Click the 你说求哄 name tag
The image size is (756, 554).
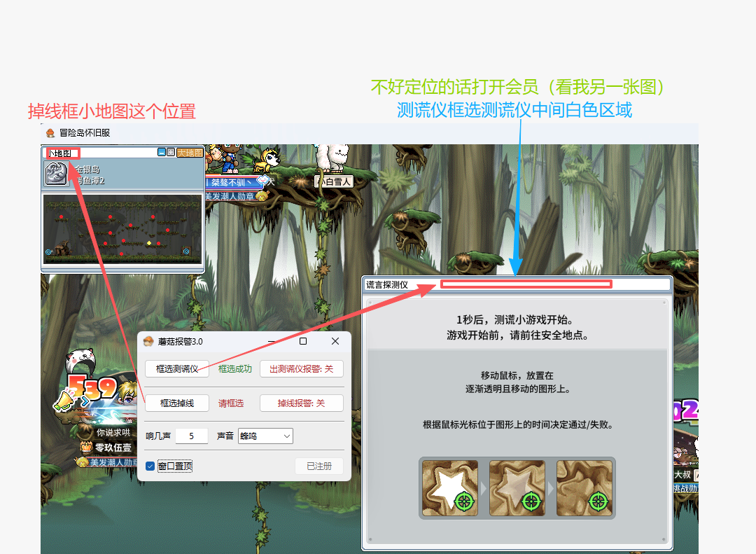pos(113,432)
